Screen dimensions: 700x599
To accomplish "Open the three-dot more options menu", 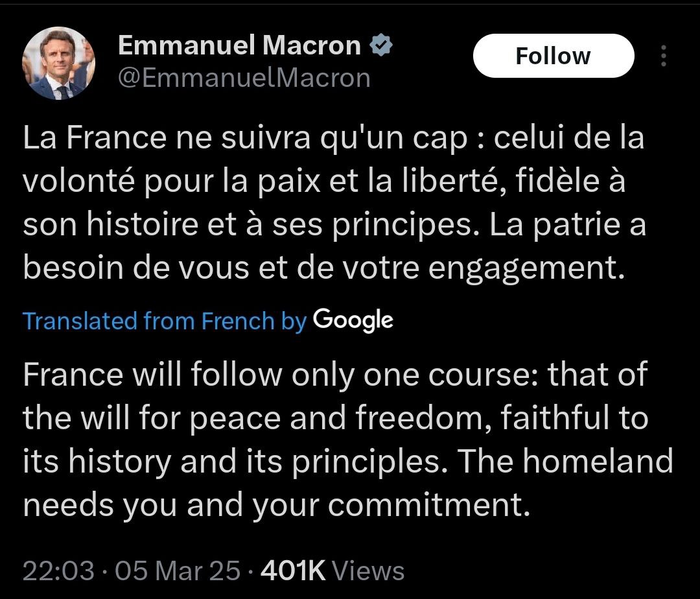I will pyautogui.click(x=663, y=56).
